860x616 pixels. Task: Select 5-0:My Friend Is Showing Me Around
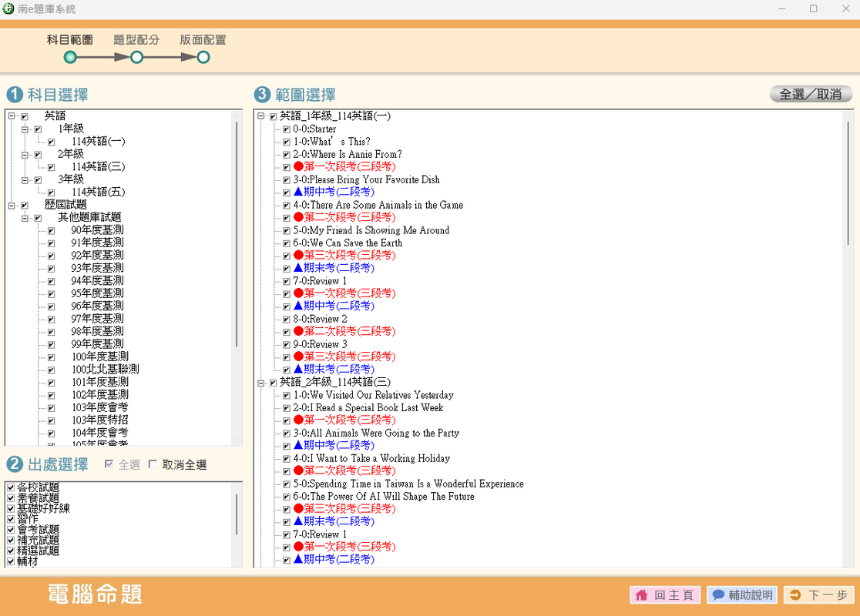371,231
